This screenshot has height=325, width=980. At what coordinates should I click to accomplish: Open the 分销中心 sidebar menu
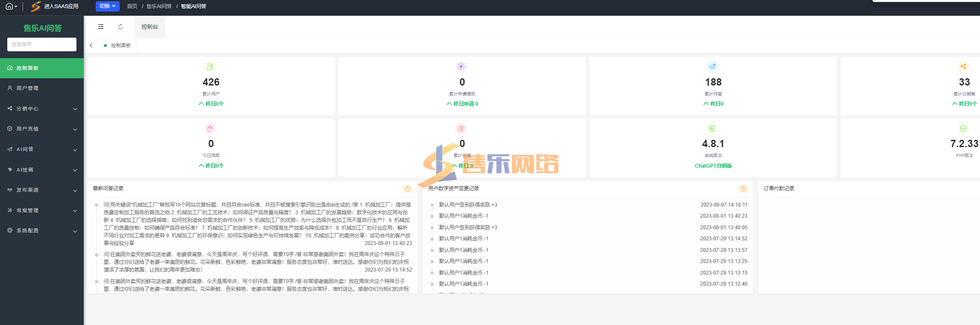(42, 109)
